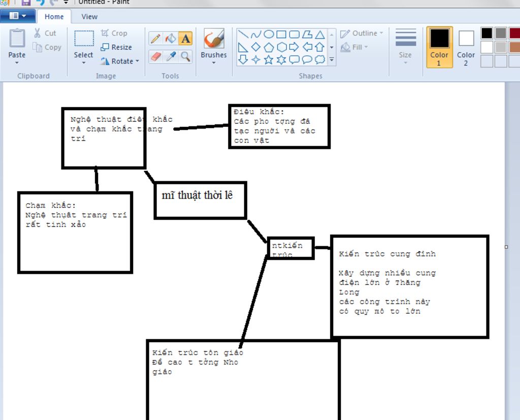Pick the black palette color
Image resolution: width=520 pixels, height=420 pixels.
[486, 33]
